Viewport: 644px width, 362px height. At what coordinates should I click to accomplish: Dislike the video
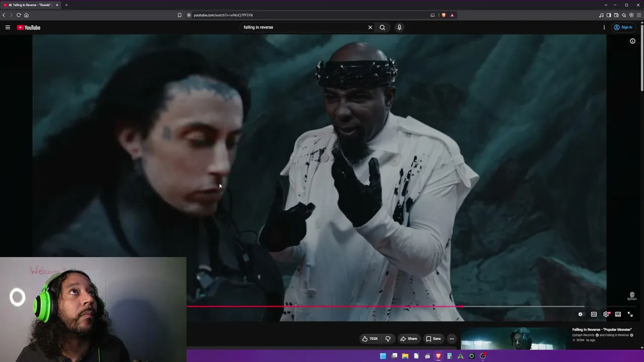[x=388, y=339]
